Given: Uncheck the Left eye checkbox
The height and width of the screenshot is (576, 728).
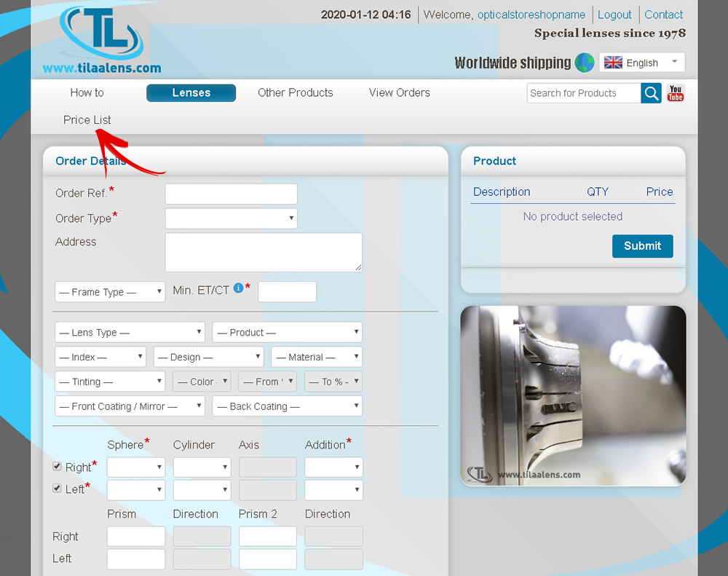Looking at the screenshot, I should point(58,488).
